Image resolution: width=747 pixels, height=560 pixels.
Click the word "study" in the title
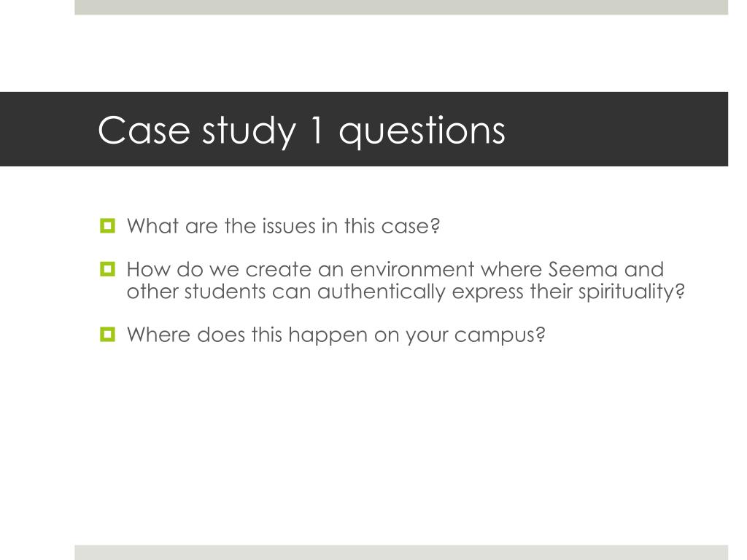249,131
